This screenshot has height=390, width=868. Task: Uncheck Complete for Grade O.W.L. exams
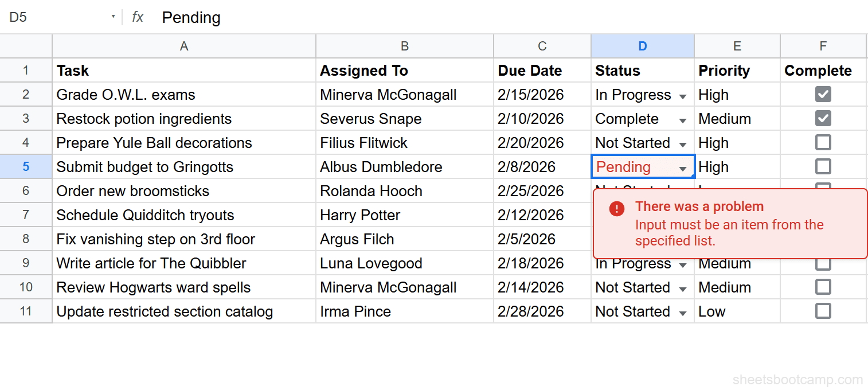pos(823,94)
